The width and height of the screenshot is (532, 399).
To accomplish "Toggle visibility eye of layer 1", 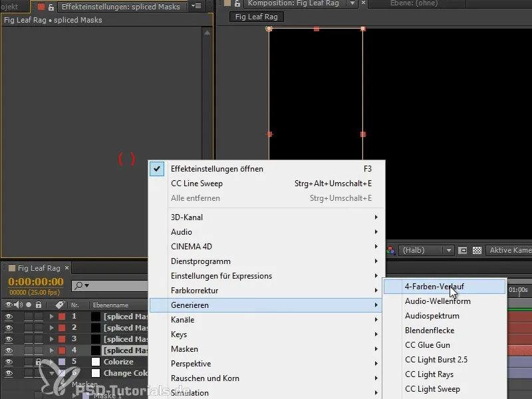I will [x=9, y=317].
